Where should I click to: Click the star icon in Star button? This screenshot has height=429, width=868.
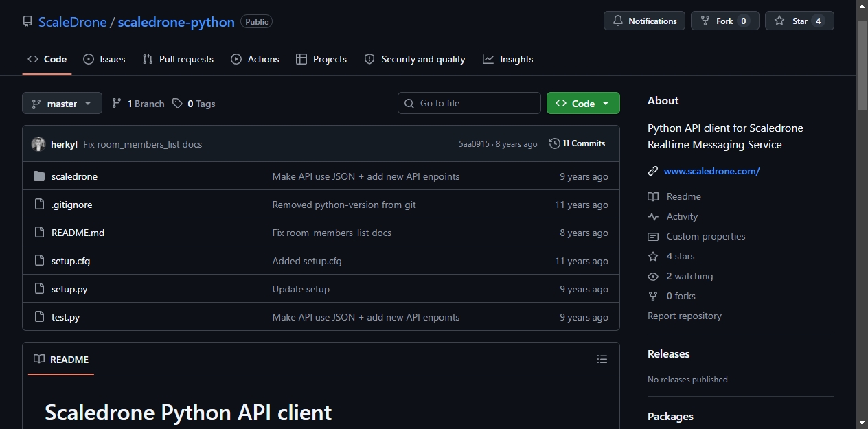(779, 21)
